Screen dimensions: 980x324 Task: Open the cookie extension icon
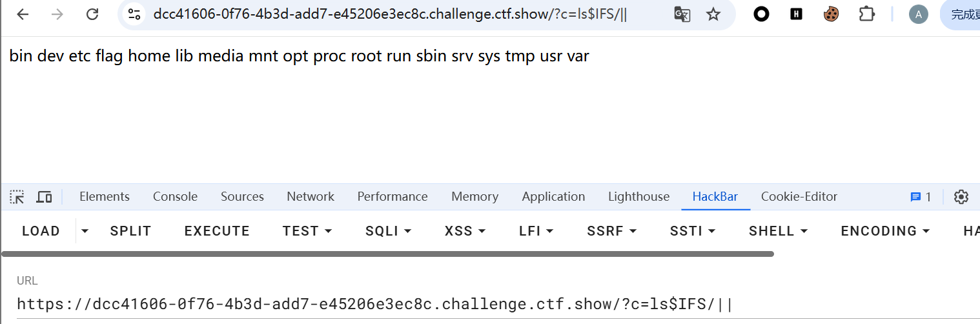(x=832, y=14)
